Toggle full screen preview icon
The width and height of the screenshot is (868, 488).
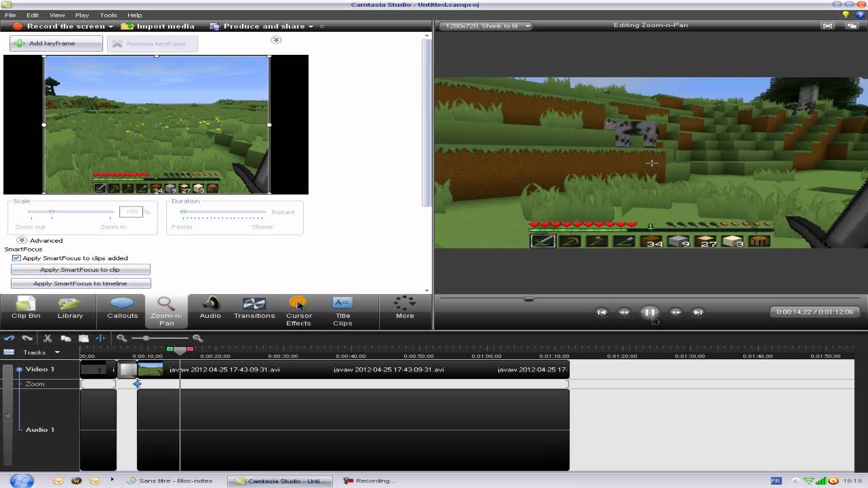[827, 26]
